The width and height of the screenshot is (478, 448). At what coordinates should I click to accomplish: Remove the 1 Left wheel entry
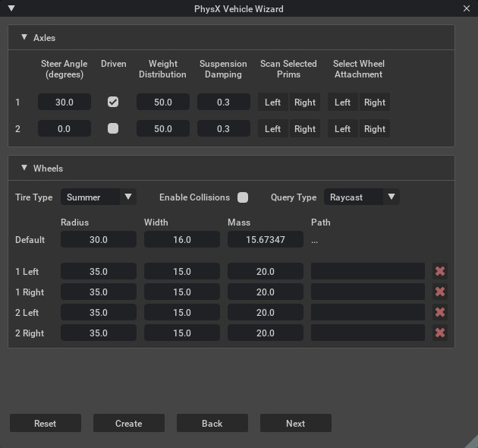439,271
